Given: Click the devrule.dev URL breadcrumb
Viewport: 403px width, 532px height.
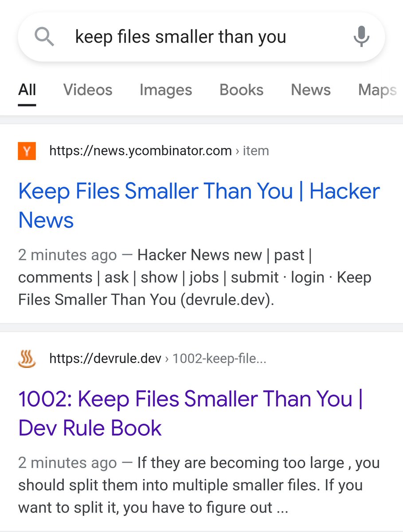Looking at the screenshot, I should pos(105,358).
